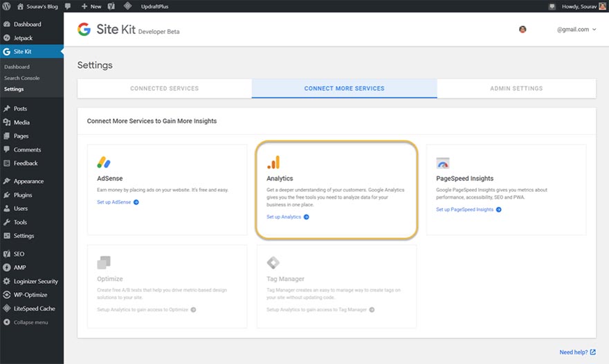The width and height of the screenshot is (609, 364).
Task: Click the 'AdSense' card heading
Action: point(110,179)
